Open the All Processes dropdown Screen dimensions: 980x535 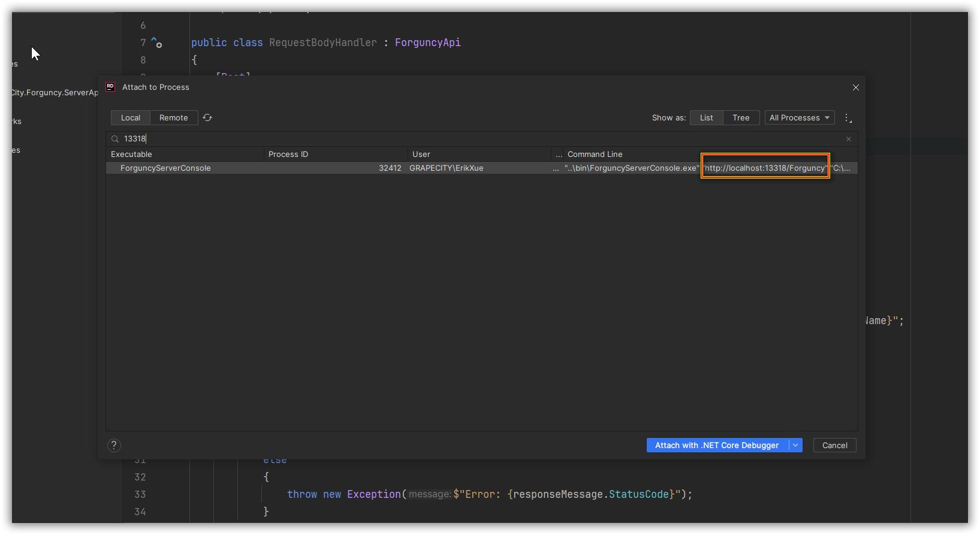pos(799,118)
